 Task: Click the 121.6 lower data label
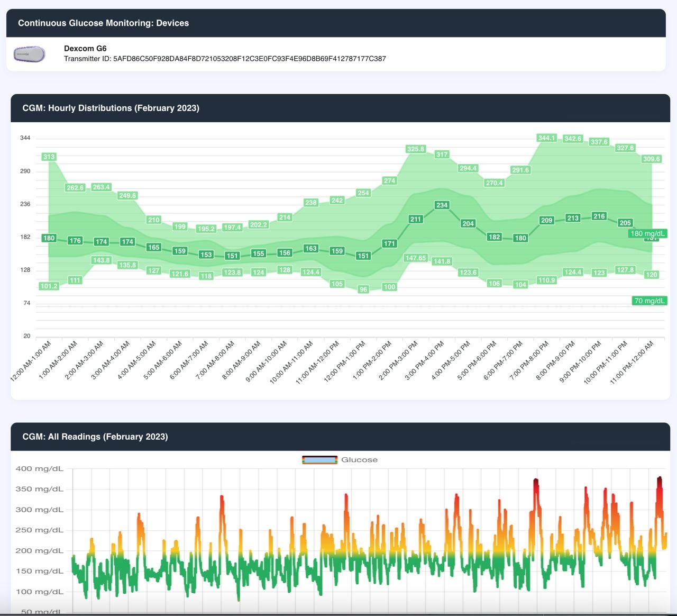tap(180, 274)
